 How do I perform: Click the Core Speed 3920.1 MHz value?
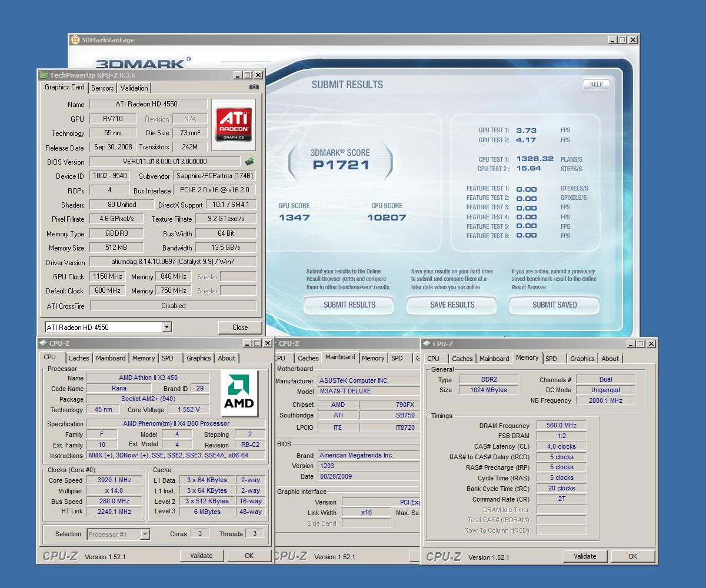pos(114,480)
